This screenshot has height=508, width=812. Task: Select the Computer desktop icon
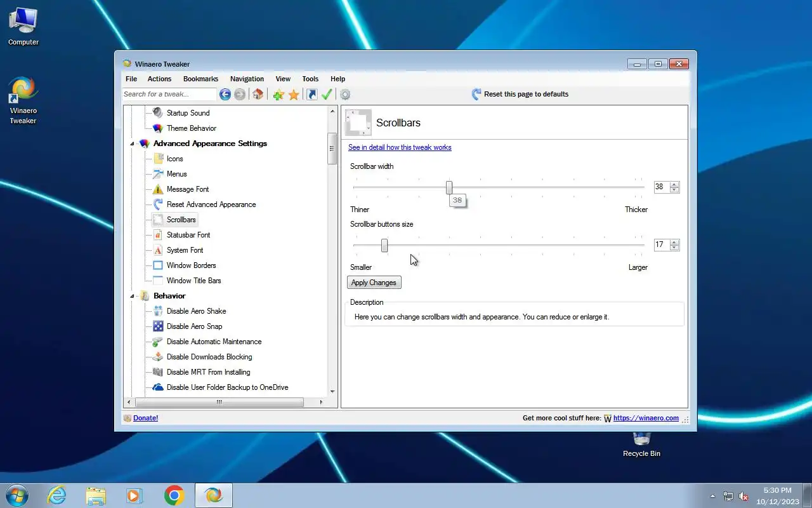(23, 27)
